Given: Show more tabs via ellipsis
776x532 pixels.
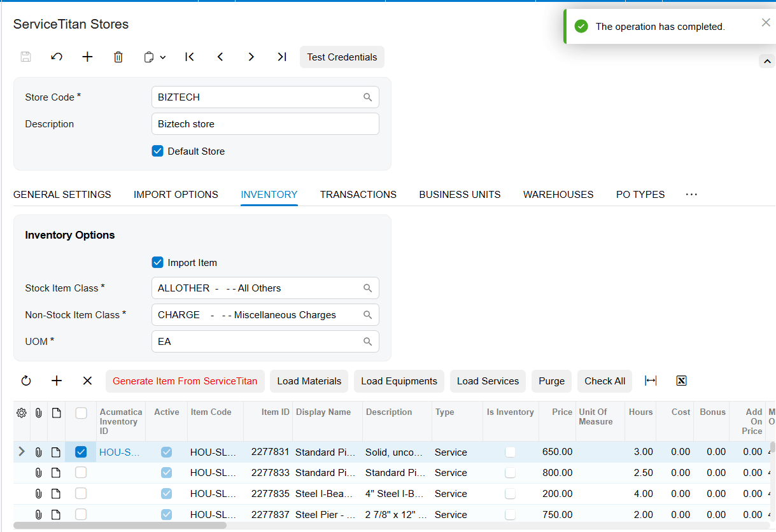Looking at the screenshot, I should pos(691,195).
